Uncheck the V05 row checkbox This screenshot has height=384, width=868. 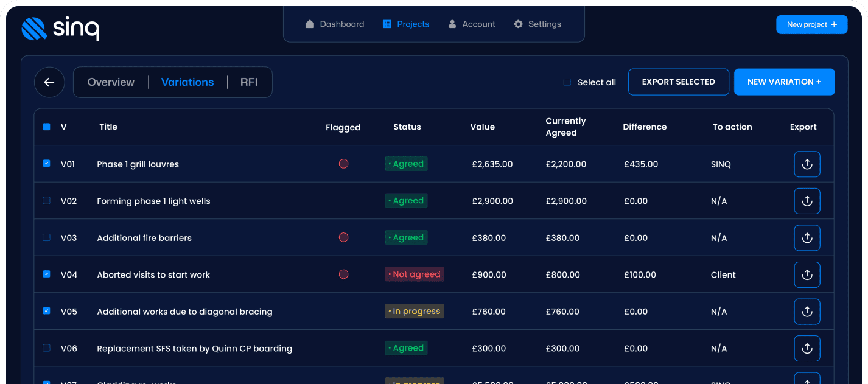click(x=46, y=311)
